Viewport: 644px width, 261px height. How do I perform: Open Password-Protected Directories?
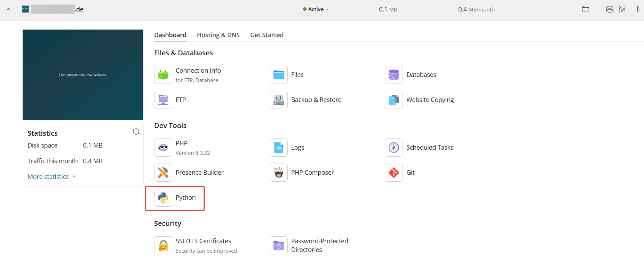pyautogui.click(x=319, y=245)
